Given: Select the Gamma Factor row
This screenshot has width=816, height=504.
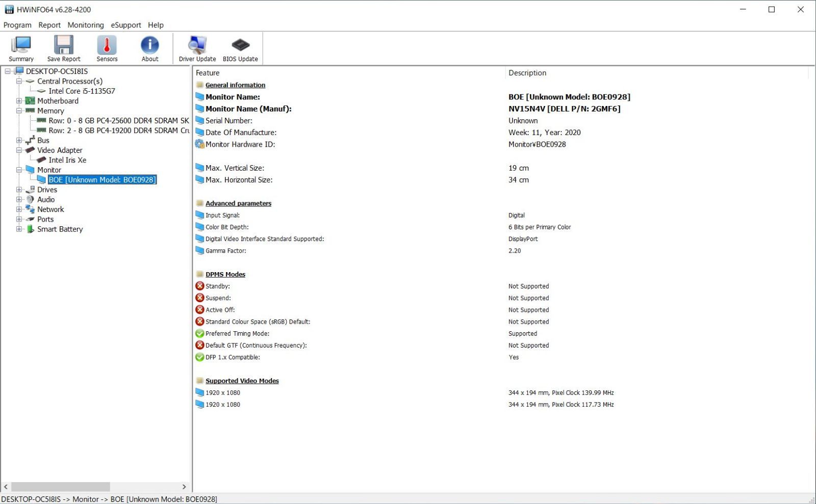Looking at the screenshot, I should [x=501, y=251].
